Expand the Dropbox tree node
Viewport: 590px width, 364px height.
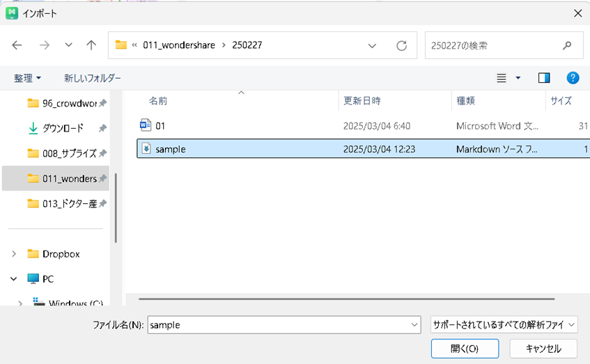point(14,254)
